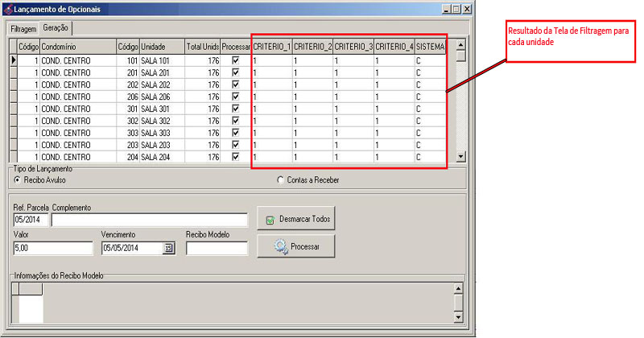Select the Geração tab

56,27
